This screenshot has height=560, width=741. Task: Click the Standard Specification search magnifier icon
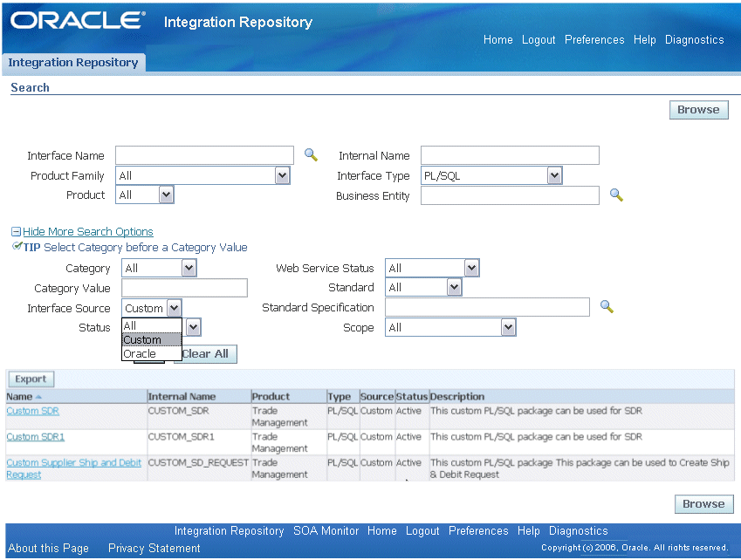(x=607, y=306)
